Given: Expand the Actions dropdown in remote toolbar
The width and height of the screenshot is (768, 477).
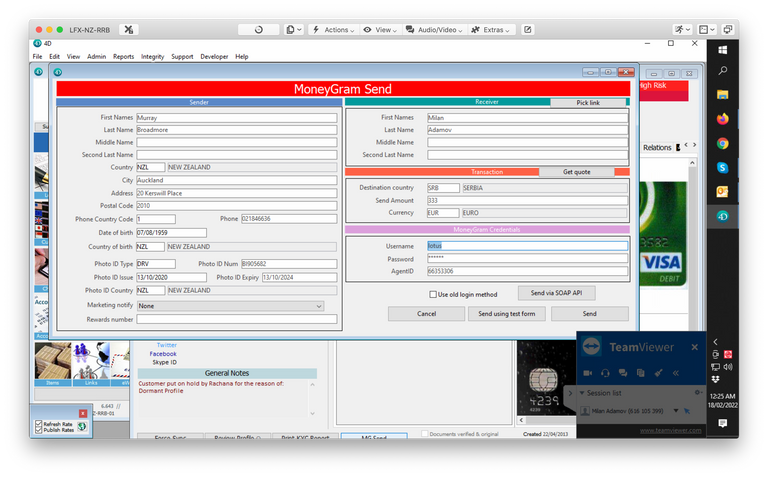Looking at the screenshot, I should pyautogui.click(x=333, y=29).
